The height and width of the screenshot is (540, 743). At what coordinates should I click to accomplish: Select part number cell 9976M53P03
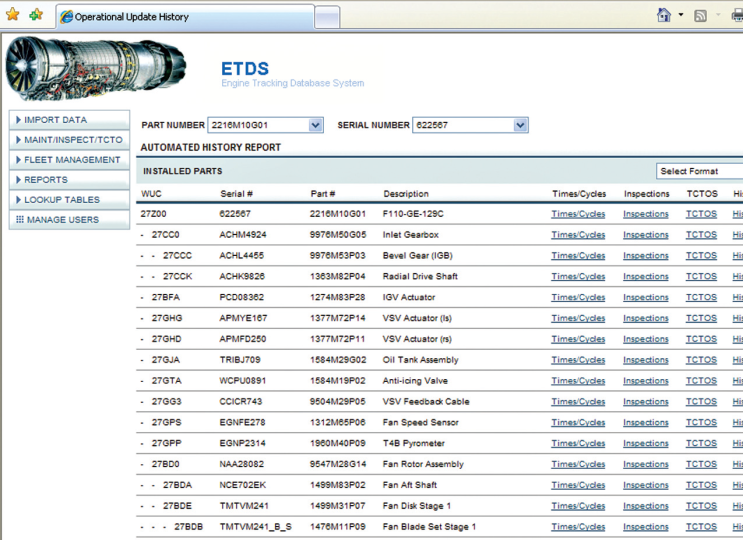(x=338, y=256)
